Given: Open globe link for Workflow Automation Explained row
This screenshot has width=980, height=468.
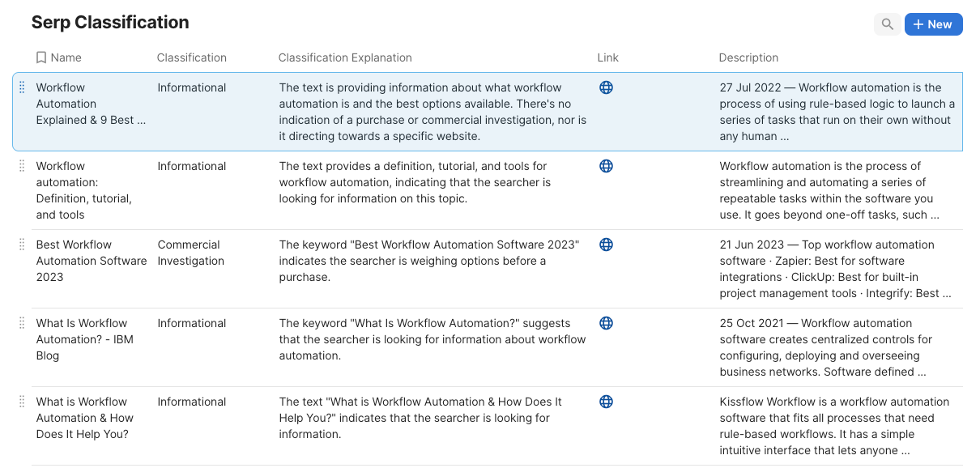Looking at the screenshot, I should point(606,87).
